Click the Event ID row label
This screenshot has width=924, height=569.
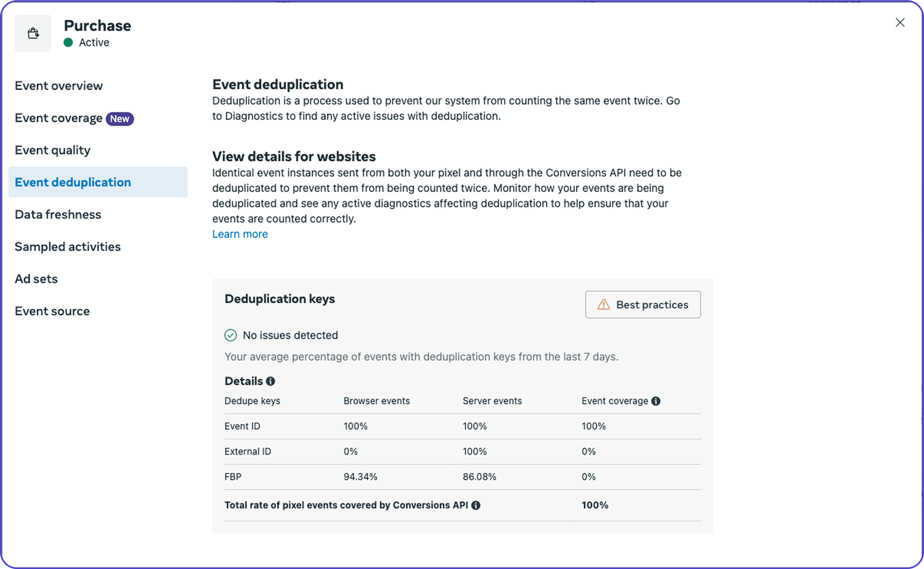coord(242,426)
